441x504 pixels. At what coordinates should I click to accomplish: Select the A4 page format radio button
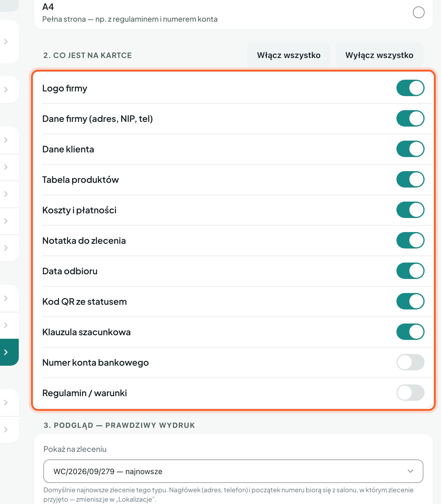click(x=418, y=12)
